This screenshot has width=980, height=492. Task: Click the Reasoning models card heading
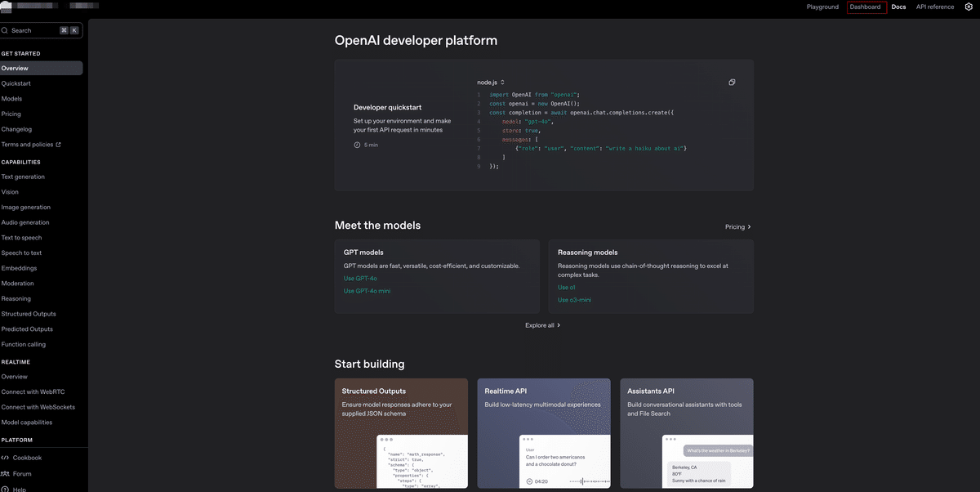(x=588, y=253)
